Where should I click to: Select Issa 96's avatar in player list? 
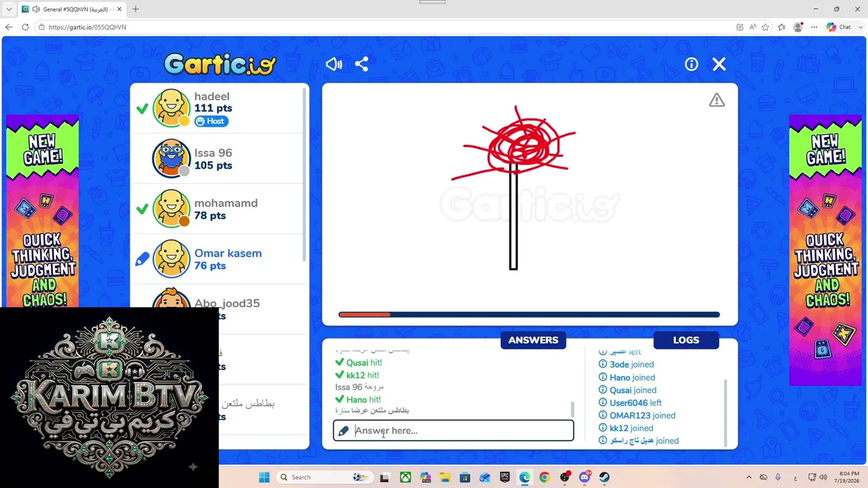click(x=171, y=159)
